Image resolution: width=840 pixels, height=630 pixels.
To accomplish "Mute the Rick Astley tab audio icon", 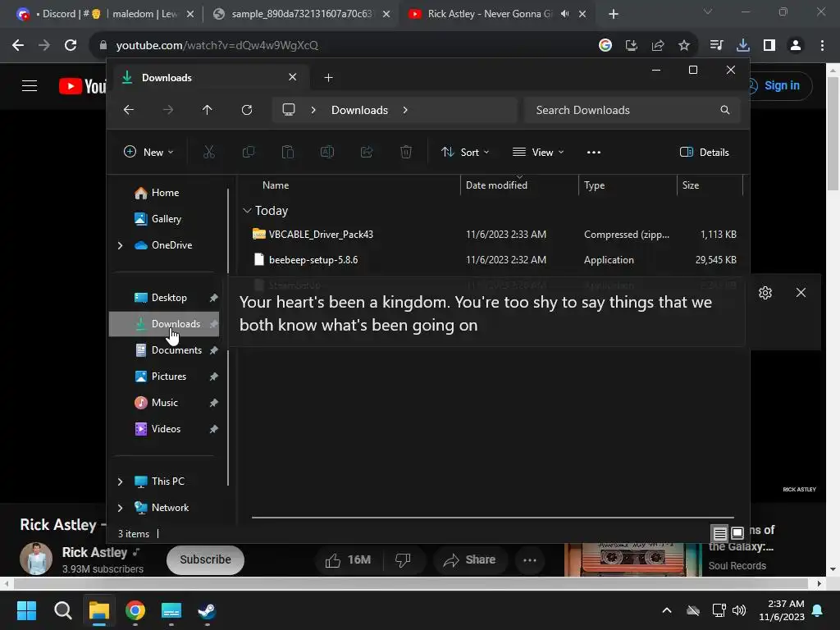I will tap(564, 14).
